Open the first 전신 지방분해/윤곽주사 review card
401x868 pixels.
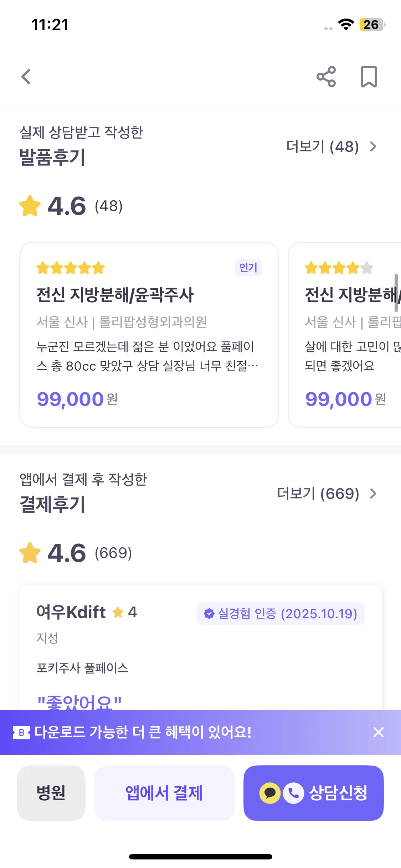pos(149,335)
